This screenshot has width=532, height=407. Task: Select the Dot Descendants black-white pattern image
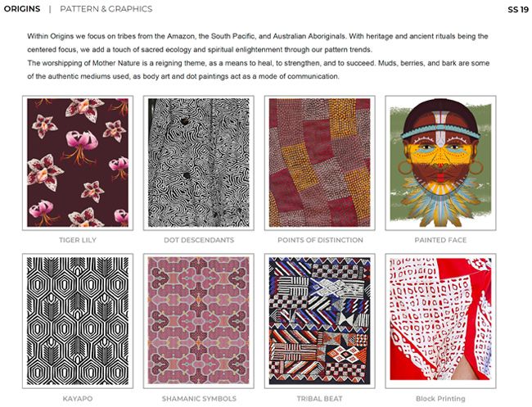point(199,163)
